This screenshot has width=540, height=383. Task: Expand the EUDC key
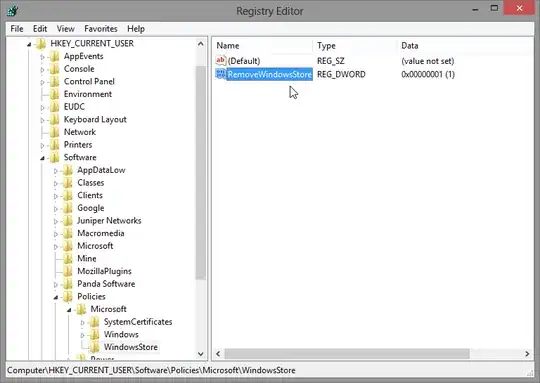click(x=42, y=107)
